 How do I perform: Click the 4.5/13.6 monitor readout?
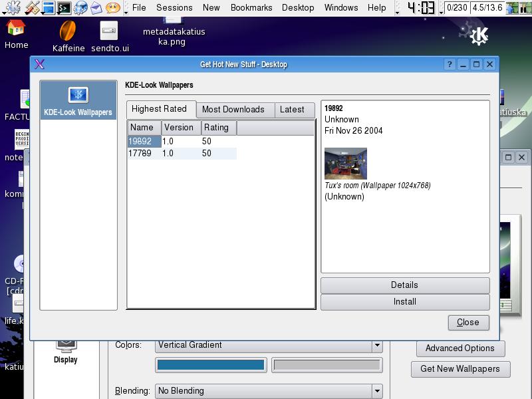487,7
